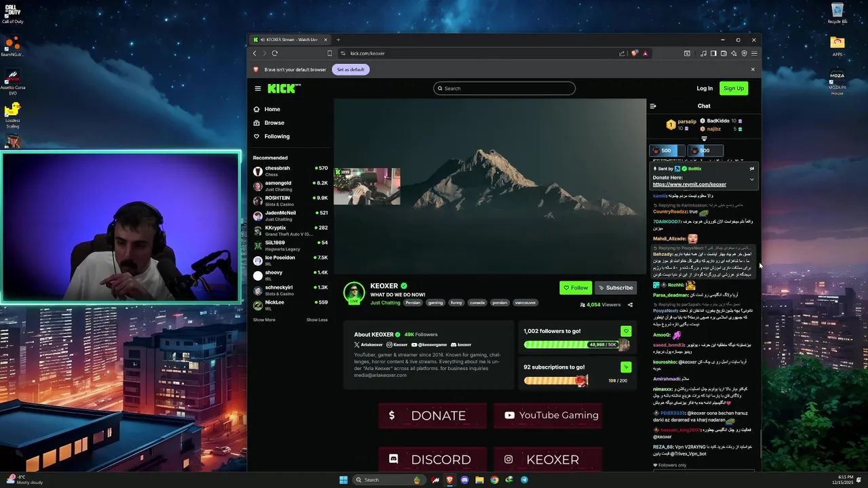The width and height of the screenshot is (868, 488).
Task: Click the green Sign Up button
Action: click(734, 88)
